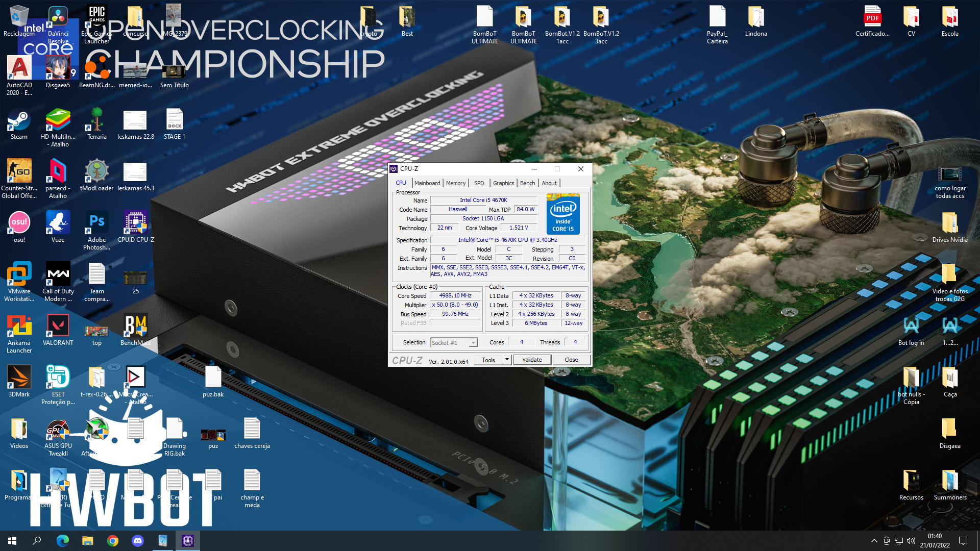Open Google Chrome from taskbar

[x=112, y=541]
